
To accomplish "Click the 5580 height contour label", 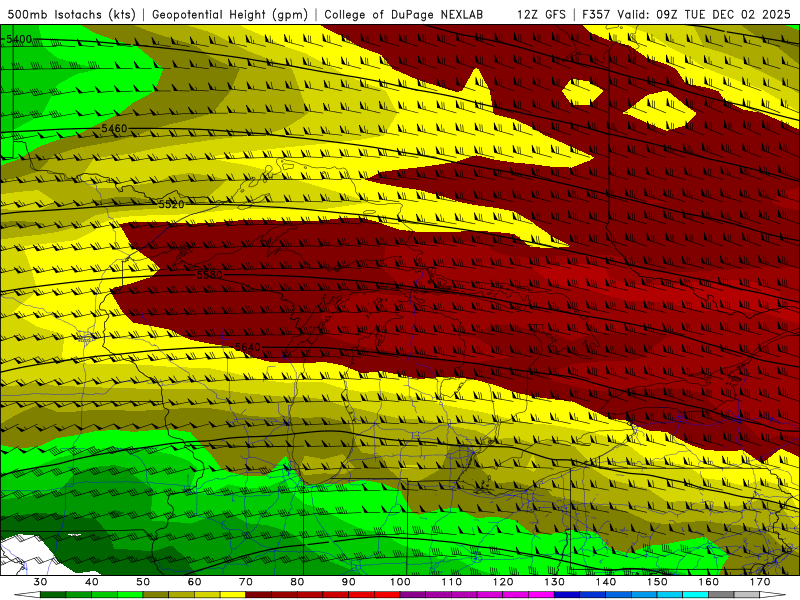I will pyautogui.click(x=210, y=275).
